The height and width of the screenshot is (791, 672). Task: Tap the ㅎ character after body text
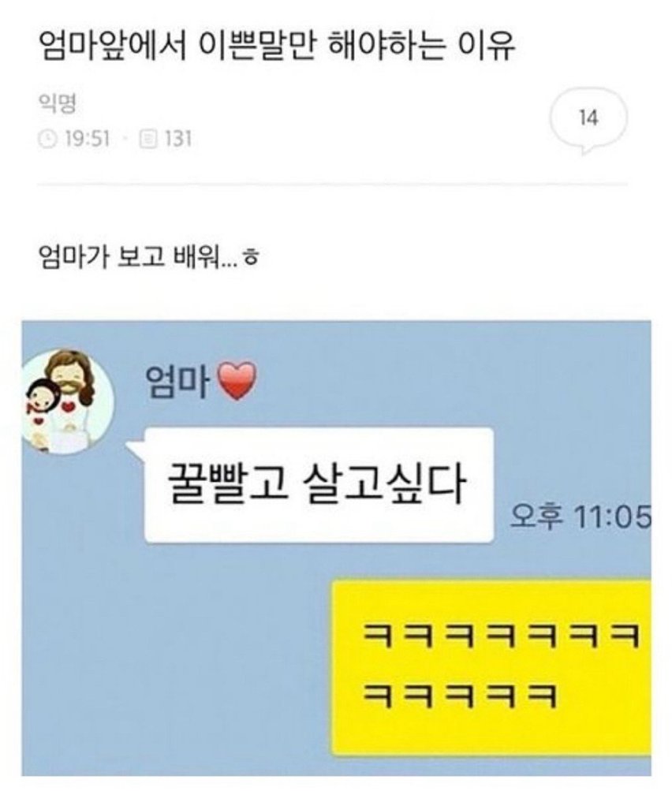[x=252, y=258]
